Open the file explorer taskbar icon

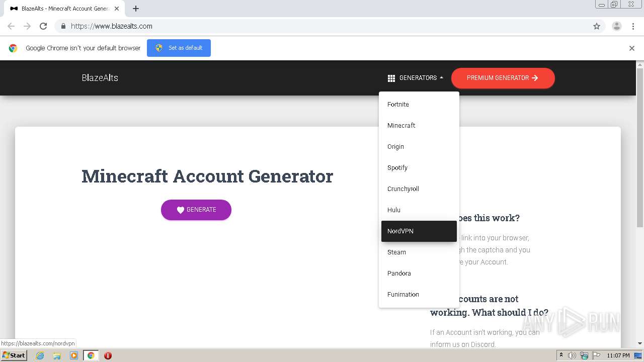pyautogui.click(x=57, y=355)
